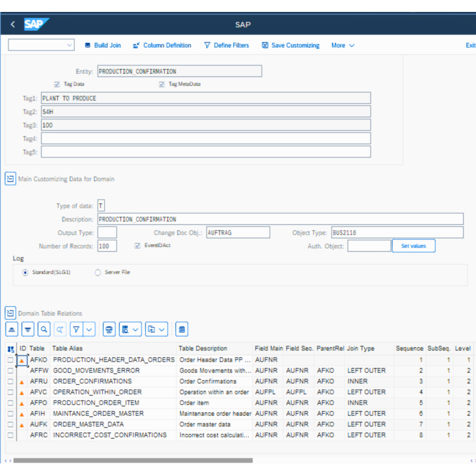Select the Server File radio button
476x476 pixels.
[x=98, y=273]
